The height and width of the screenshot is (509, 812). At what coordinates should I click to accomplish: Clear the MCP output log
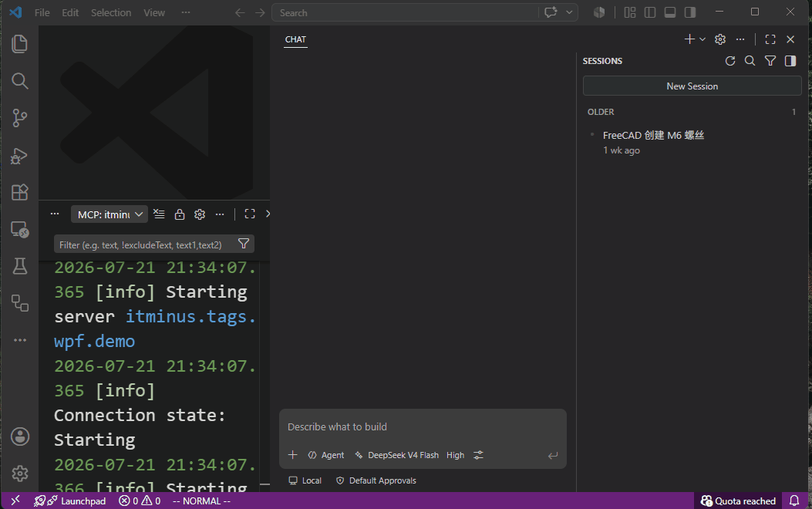pyautogui.click(x=159, y=214)
